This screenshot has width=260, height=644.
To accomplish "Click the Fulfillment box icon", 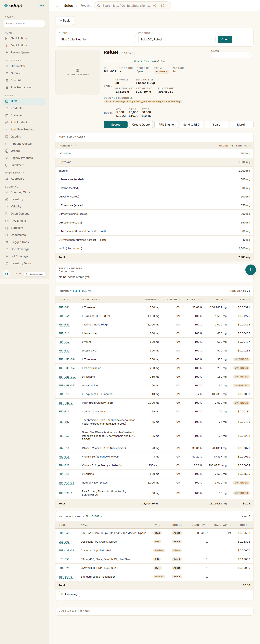I will (7, 165).
